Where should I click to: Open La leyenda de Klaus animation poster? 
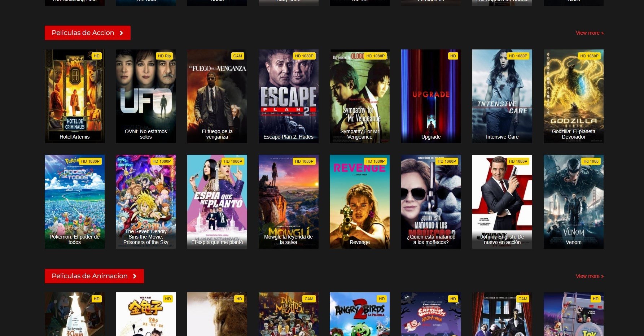click(x=75, y=314)
